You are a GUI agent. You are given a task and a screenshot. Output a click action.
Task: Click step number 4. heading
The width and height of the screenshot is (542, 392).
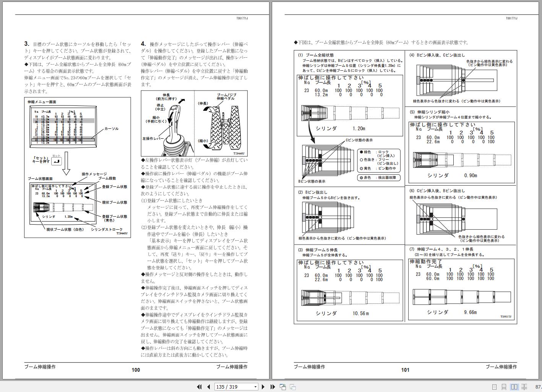pos(143,44)
